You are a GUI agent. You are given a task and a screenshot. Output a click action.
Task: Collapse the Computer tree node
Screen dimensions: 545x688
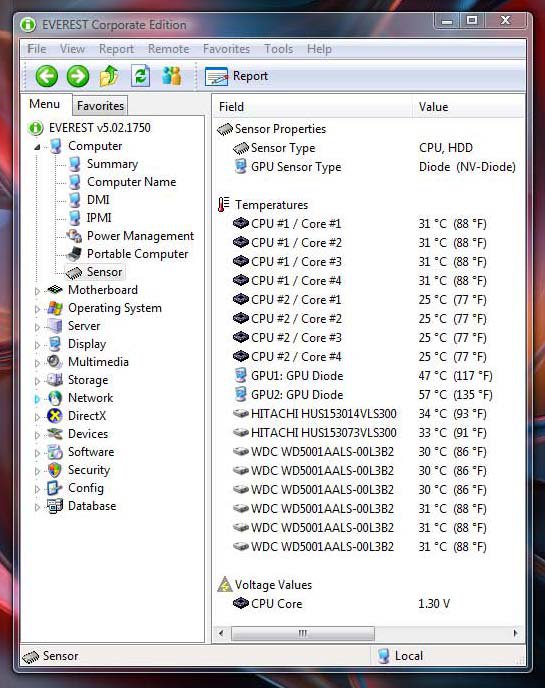(x=37, y=147)
